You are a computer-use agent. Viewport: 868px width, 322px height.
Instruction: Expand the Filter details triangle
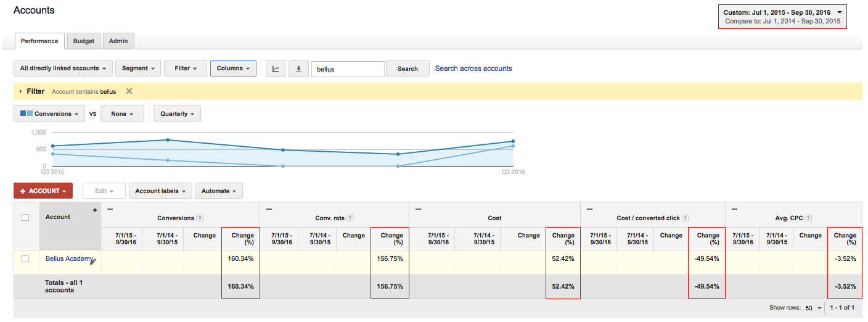(x=20, y=91)
